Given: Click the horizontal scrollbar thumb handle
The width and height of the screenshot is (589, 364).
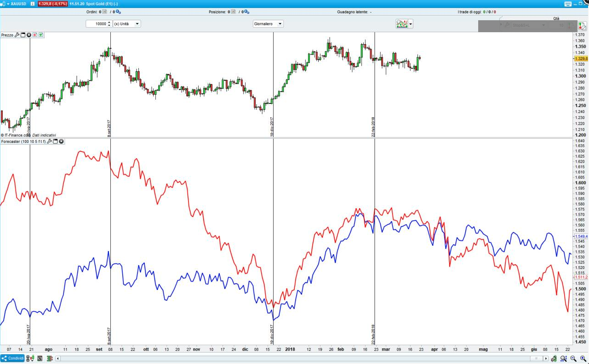Looking at the screenshot, I should point(536,358).
